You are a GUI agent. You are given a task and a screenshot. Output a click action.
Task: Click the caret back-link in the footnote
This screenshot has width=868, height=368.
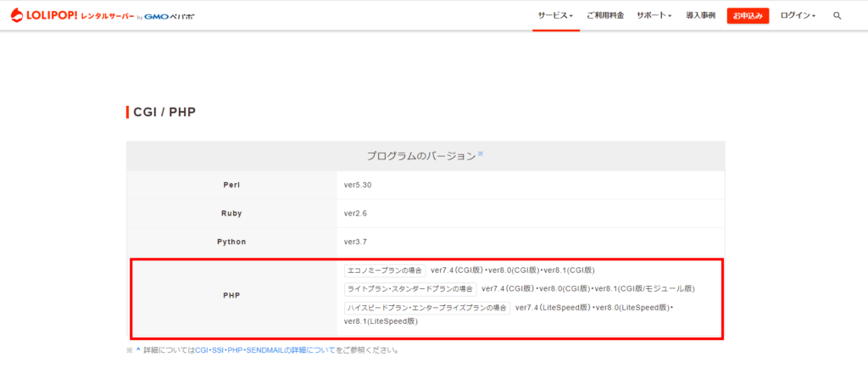(138, 349)
